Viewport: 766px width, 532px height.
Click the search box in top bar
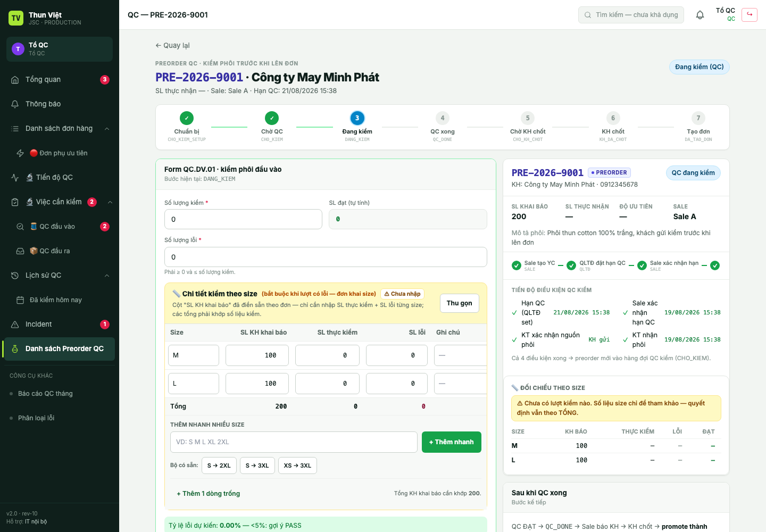631,15
